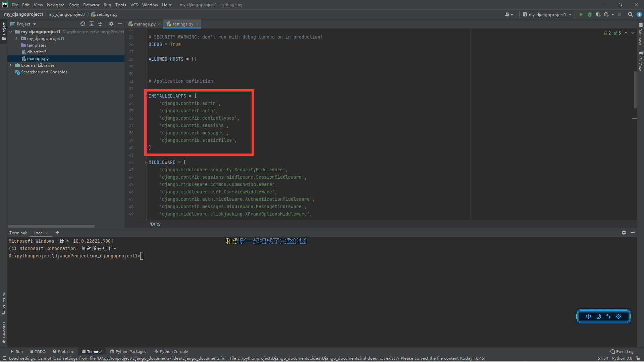Open the Python Console tool window

point(171,352)
